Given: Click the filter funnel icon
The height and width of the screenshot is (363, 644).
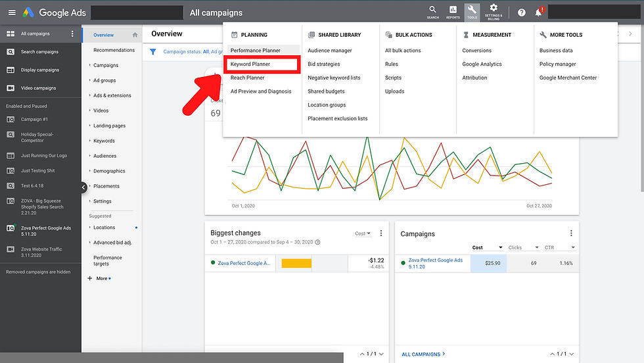Looking at the screenshot, I should pos(152,52).
